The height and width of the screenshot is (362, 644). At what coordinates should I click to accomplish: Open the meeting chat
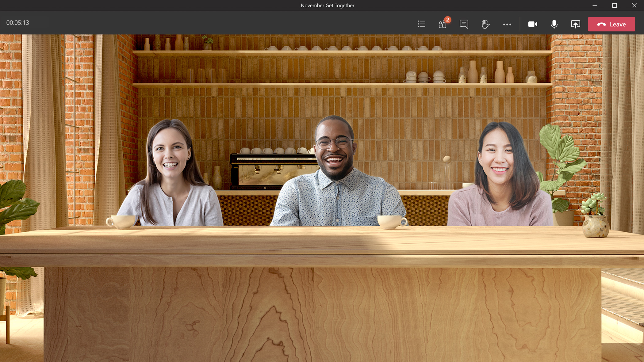point(464,24)
